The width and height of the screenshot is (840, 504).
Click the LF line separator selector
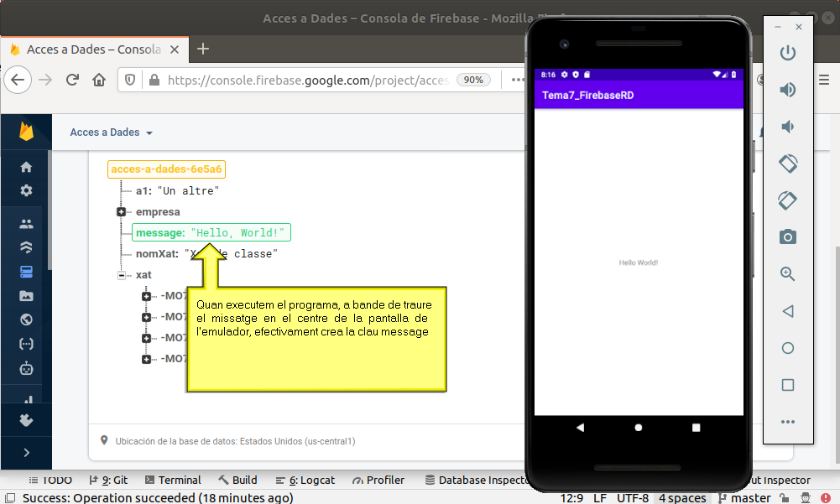600,498
